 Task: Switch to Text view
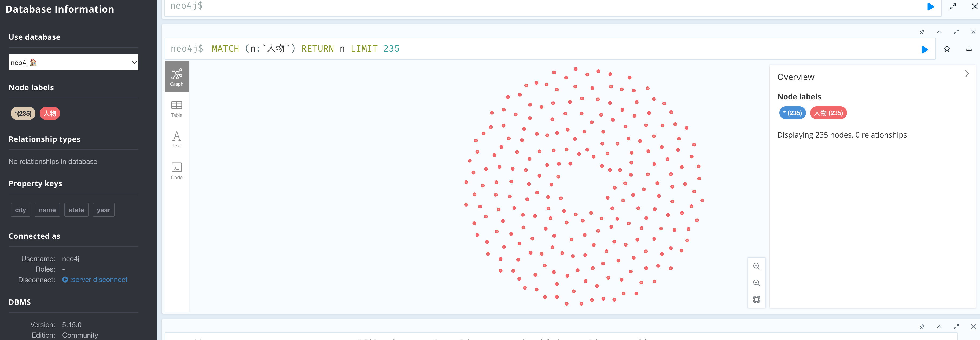click(176, 140)
